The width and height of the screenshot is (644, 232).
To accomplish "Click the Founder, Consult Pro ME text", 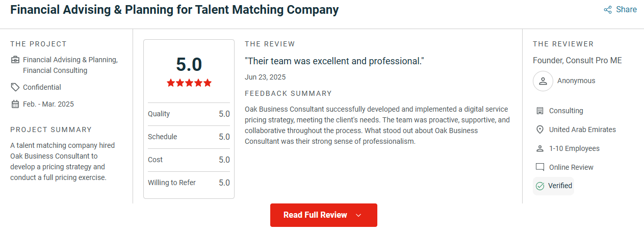I will click(577, 60).
